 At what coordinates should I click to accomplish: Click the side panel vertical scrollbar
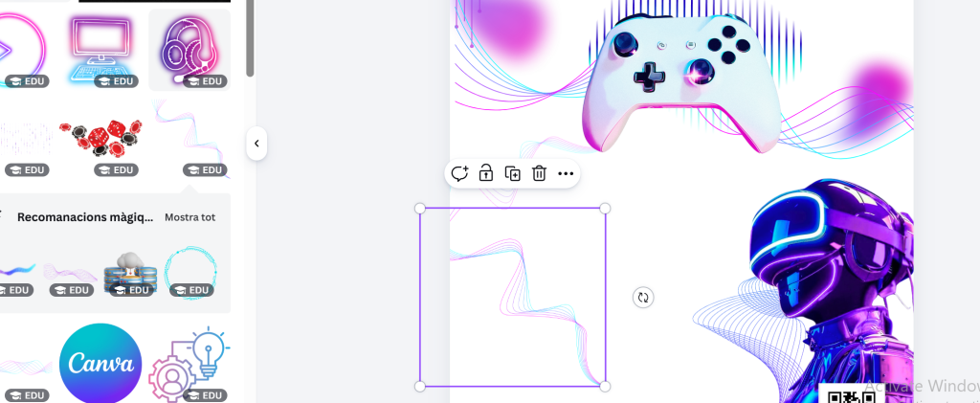(250, 38)
